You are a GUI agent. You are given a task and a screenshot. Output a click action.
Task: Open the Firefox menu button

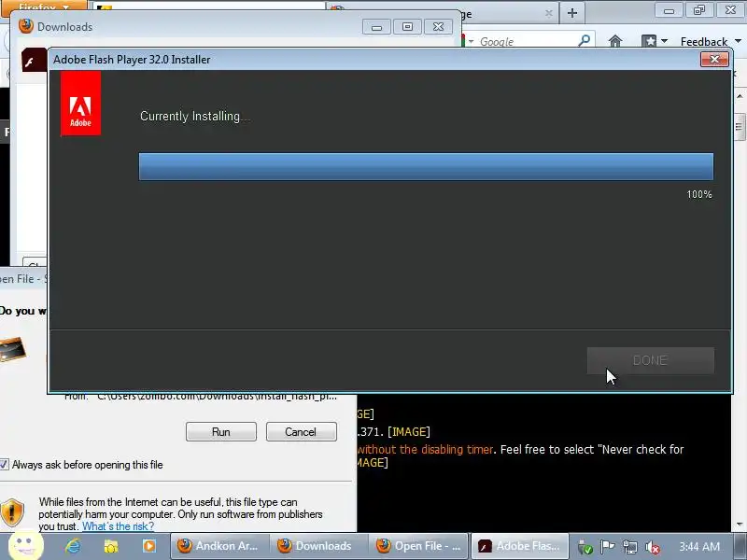[x=43, y=7]
